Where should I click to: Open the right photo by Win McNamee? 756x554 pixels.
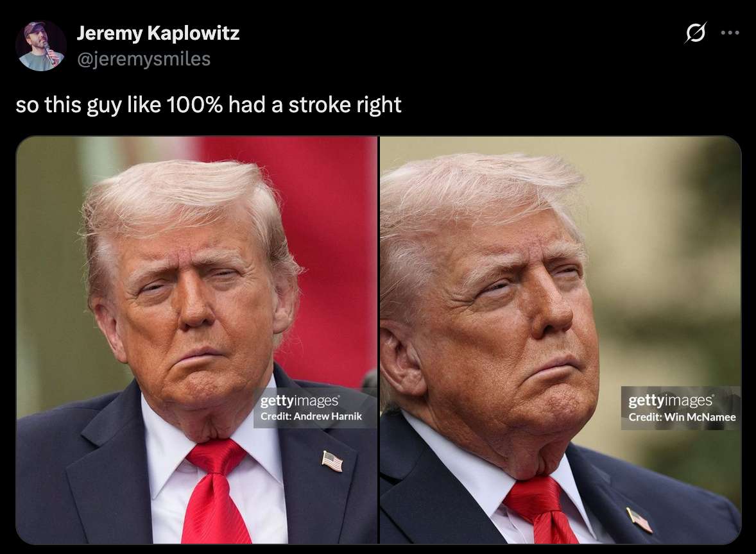[x=561, y=340]
